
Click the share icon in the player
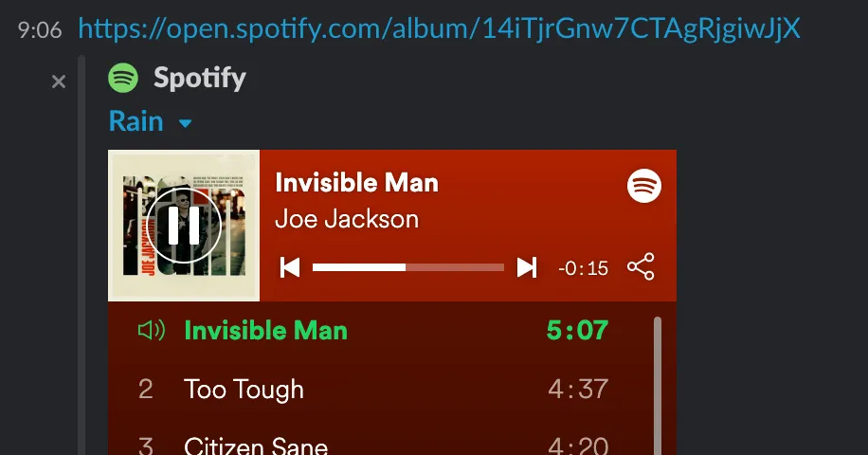(x=641, y=266)
